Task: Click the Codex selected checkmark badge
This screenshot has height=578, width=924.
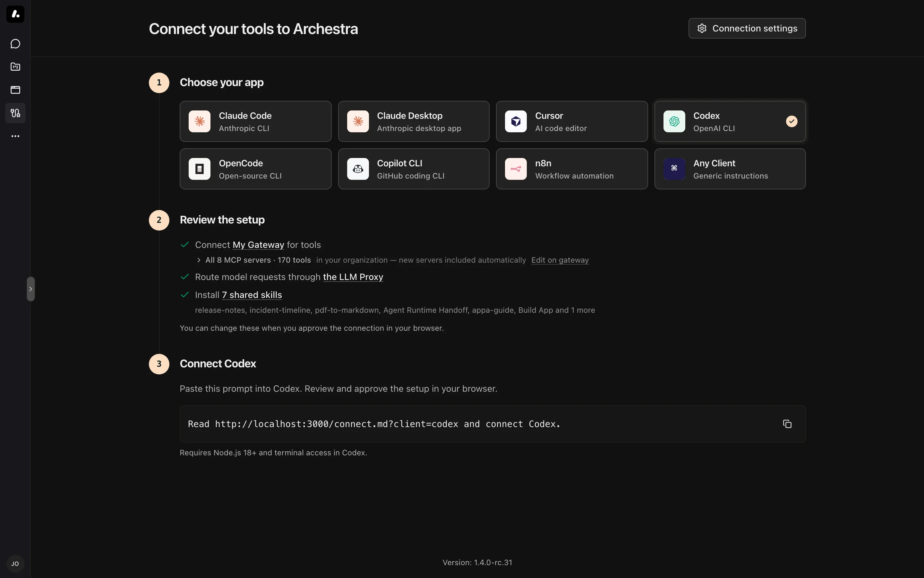Action: pos(791,121)
